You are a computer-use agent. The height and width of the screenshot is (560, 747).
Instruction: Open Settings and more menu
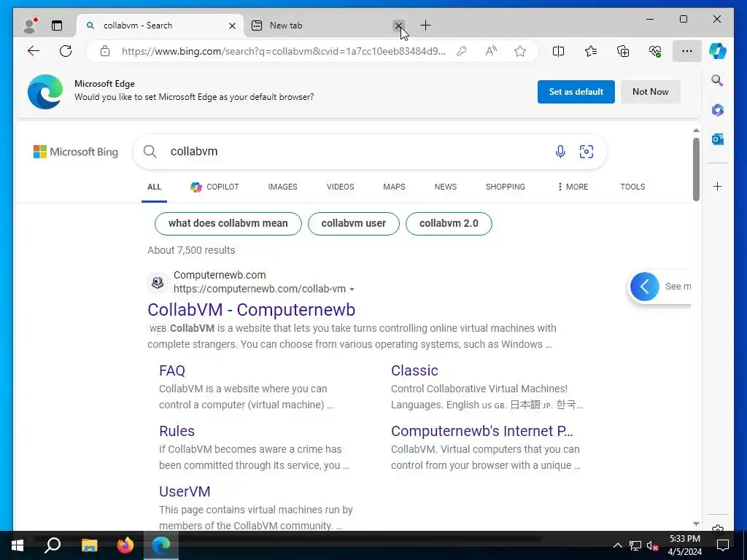687,51
